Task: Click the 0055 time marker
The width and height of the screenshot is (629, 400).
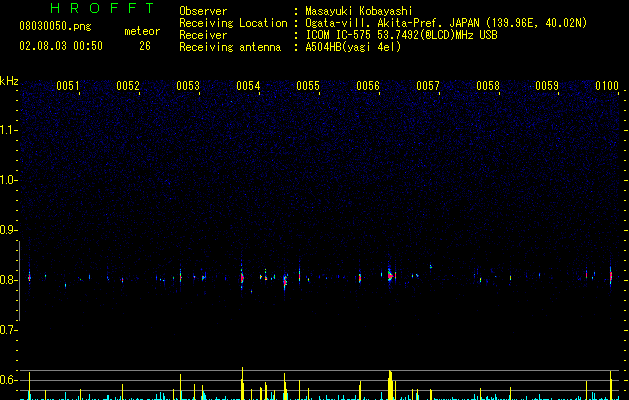Action: pyautogui.click(x=308, y=86)
